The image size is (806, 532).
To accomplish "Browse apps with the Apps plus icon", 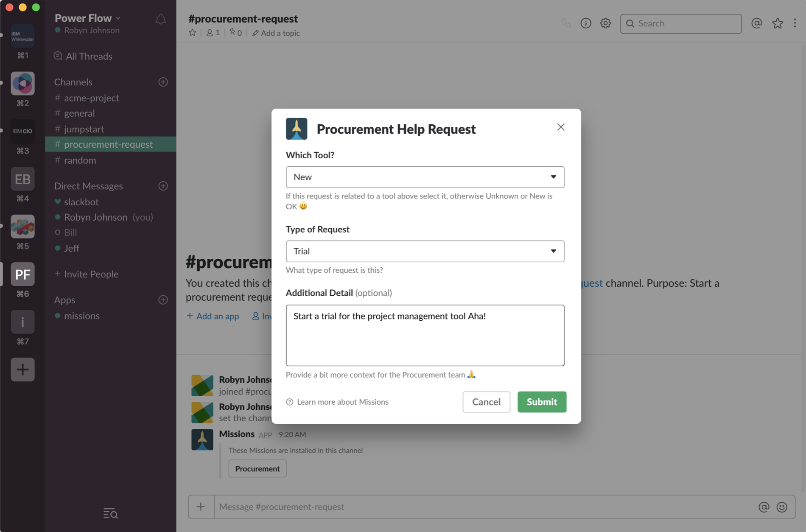I will (163, 300).
